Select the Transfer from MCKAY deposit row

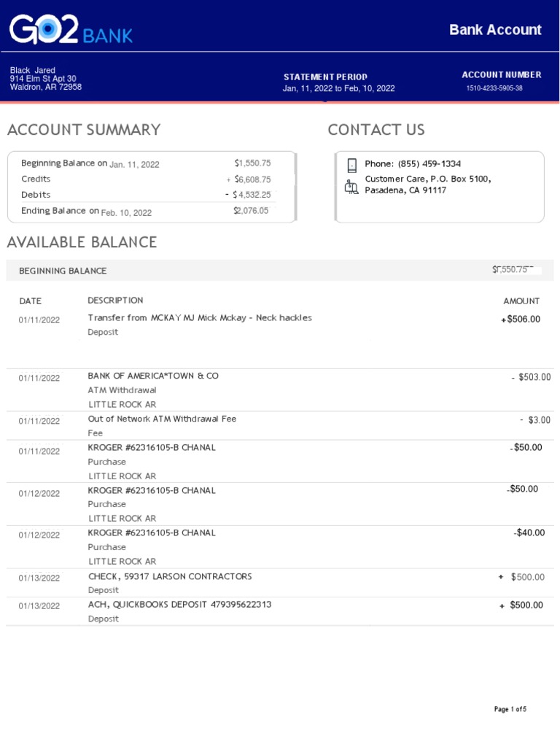point(200,318)
